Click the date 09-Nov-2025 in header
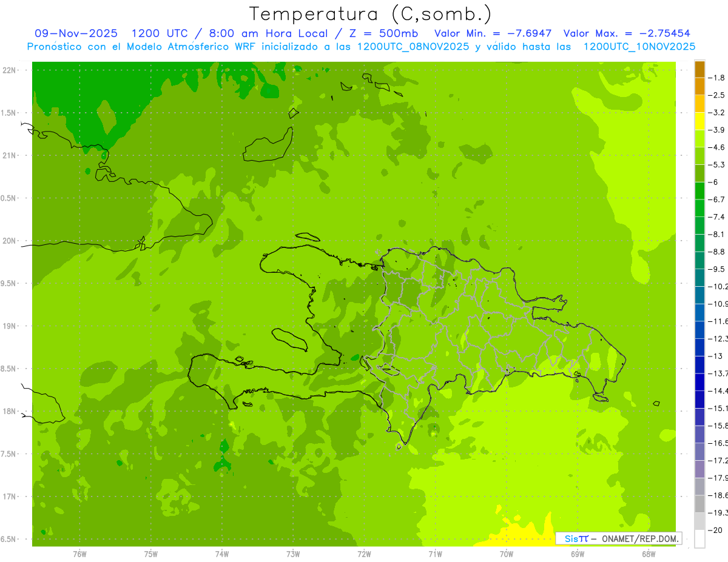Image resolution: width=728 pixels, height=562 pixels. (x=76, y=33)
